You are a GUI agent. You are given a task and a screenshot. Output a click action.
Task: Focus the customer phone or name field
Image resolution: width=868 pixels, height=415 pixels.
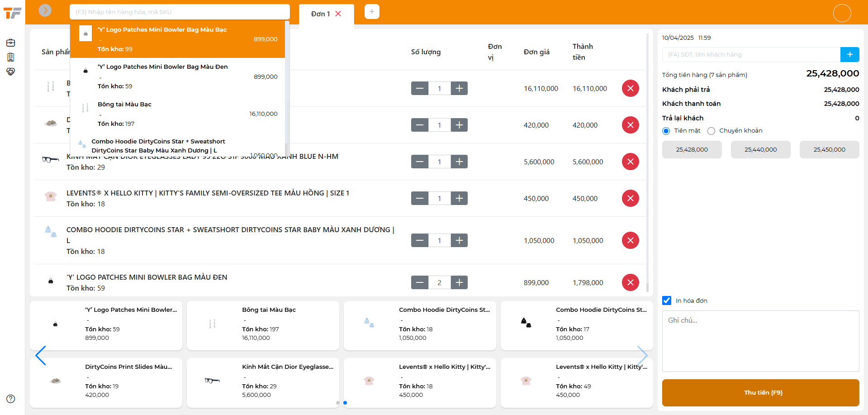tap(751, 54)
